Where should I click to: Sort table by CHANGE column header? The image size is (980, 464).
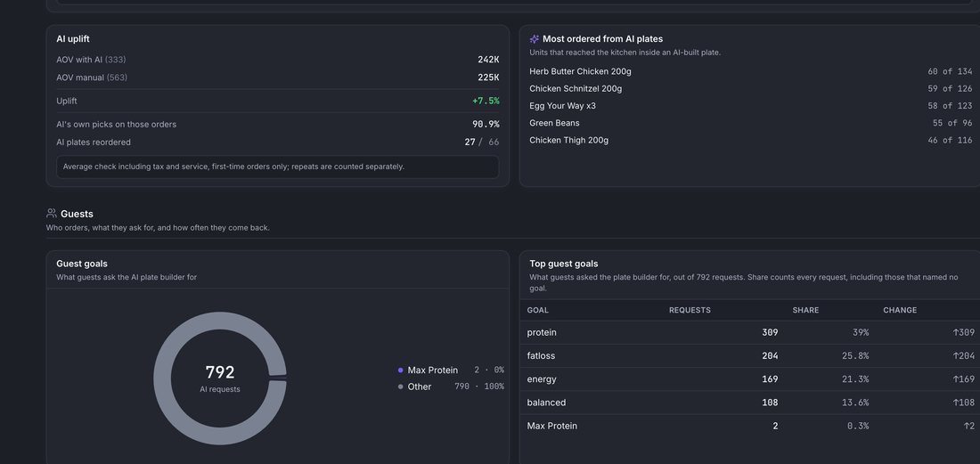tap(900, 311)
